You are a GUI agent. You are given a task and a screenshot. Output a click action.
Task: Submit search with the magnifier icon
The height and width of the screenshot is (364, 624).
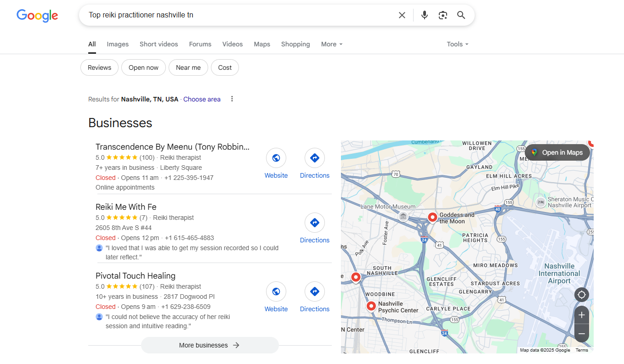pyautogui.click(x=461, y=15)
